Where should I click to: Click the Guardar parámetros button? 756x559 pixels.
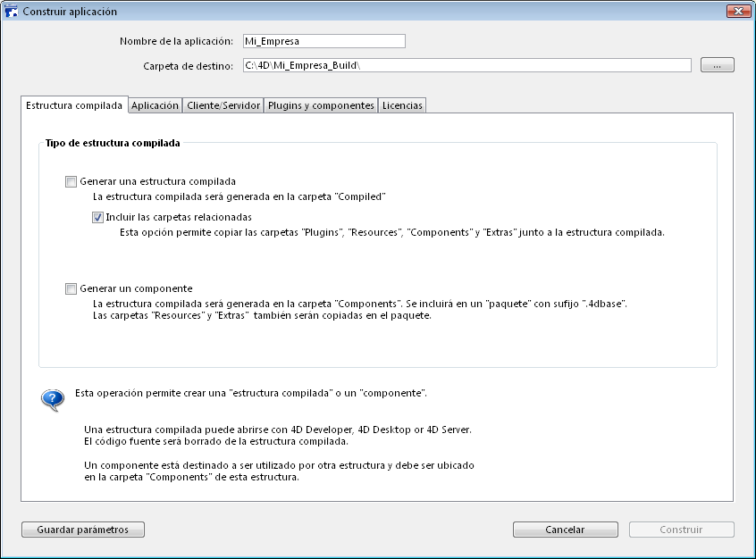pos(83,530)
